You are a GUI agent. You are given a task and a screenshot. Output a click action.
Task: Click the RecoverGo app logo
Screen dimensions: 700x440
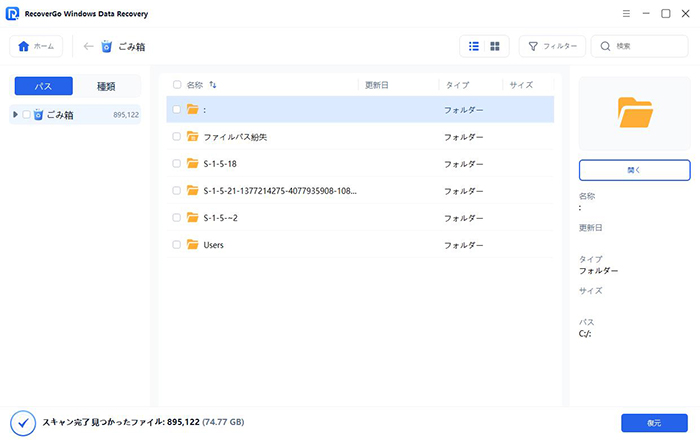[12, 14]
